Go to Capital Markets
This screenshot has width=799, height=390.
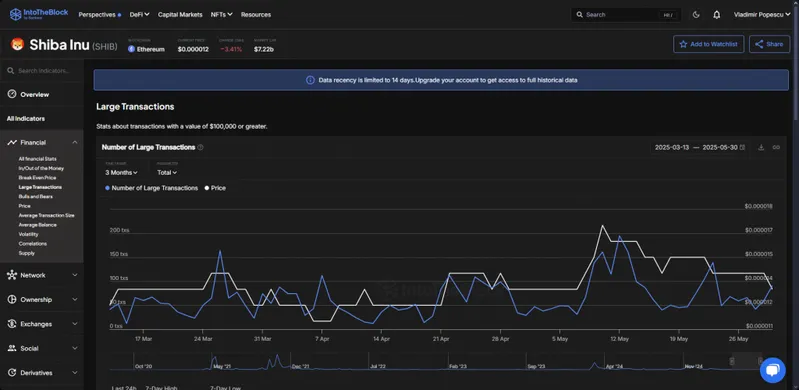180,15
